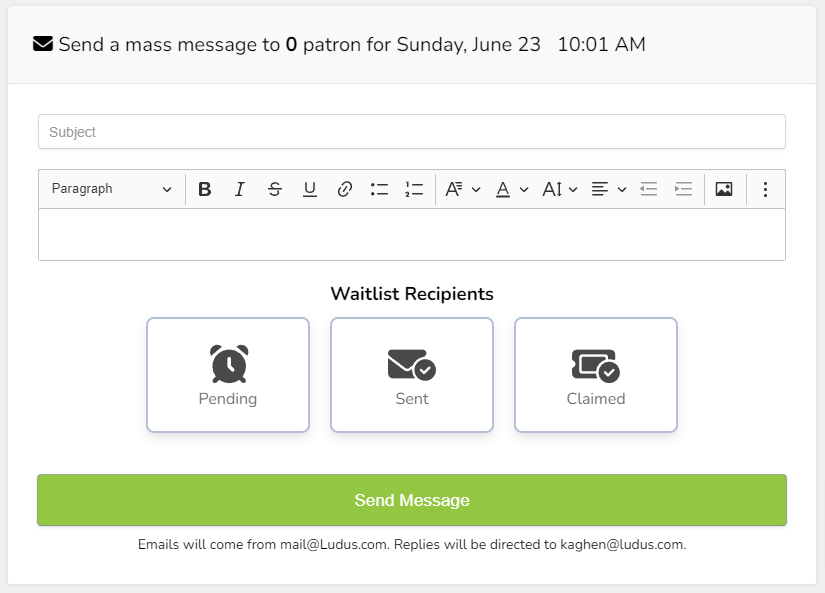Open more toolbar options via three-dot icon

point(765,189)
